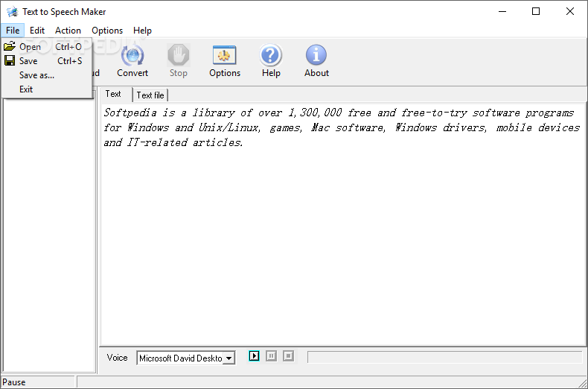This screenshot has width=588, height=389.
Task: Click the small stop playback square button
Action: [288, 355]
